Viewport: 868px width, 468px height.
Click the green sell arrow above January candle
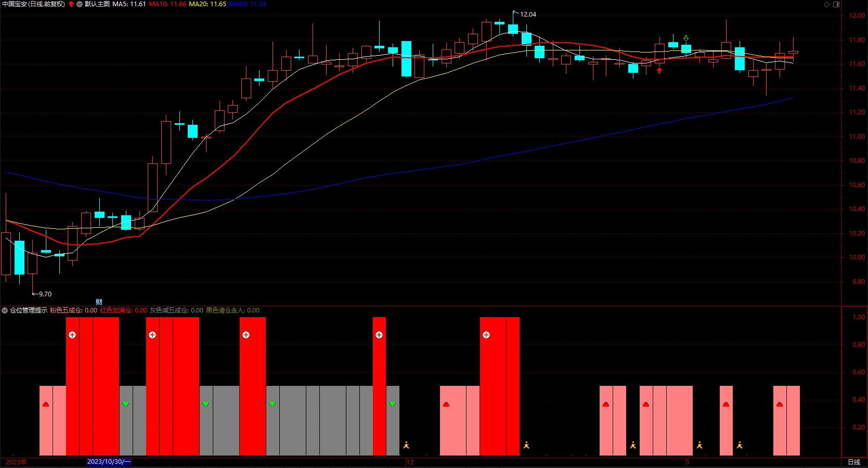click(x=686, y=38)
